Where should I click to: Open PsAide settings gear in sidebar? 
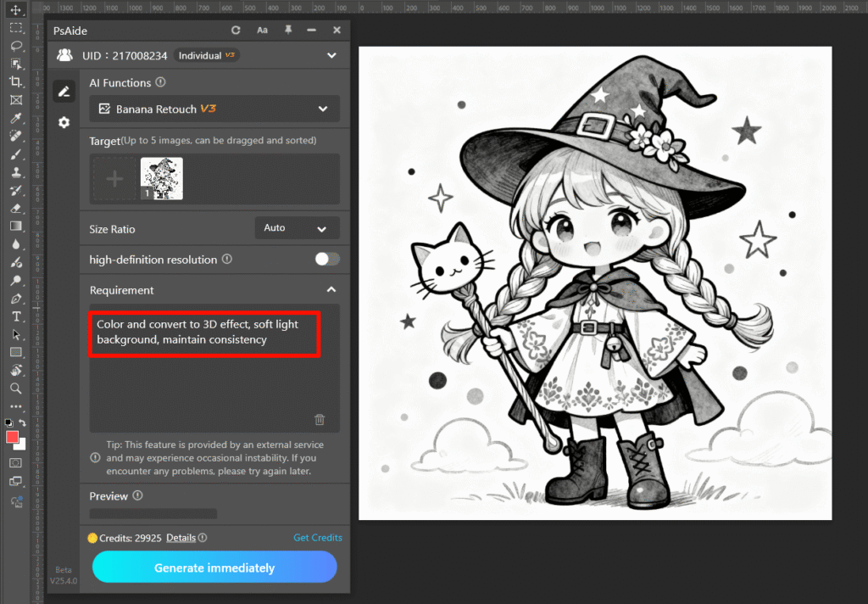point(64,122)
